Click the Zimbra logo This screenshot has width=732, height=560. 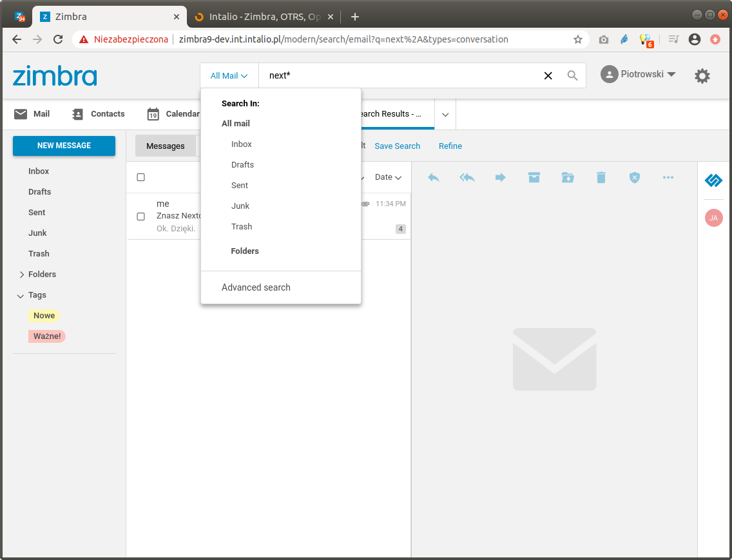pos(55,75)
